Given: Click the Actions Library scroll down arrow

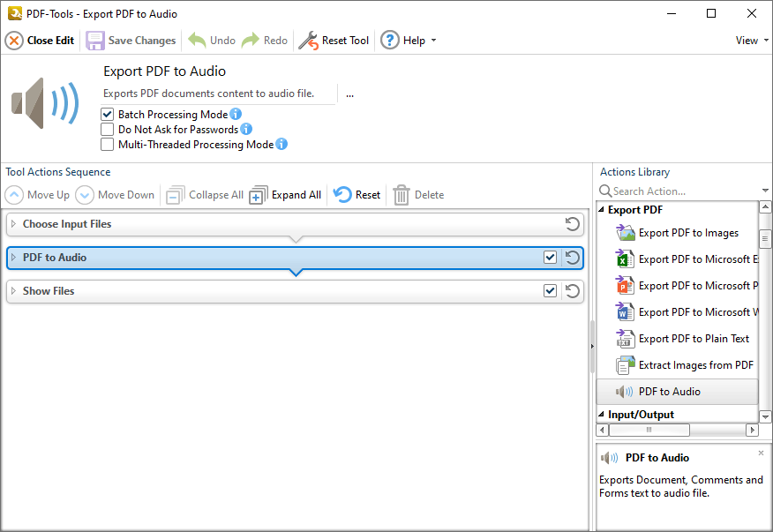Looking at the screenshot, I should 765,416.
